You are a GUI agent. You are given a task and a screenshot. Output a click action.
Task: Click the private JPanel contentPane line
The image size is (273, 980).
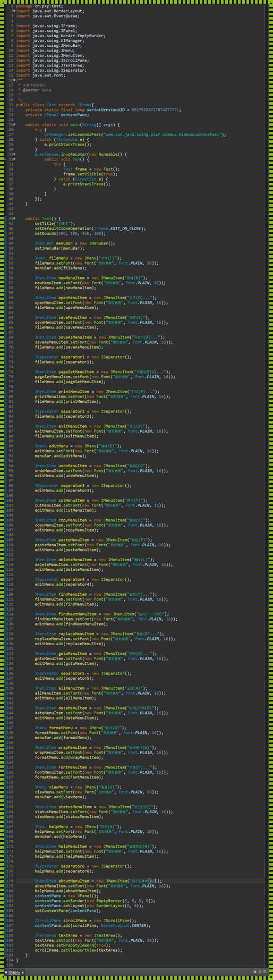click(57, 114)
